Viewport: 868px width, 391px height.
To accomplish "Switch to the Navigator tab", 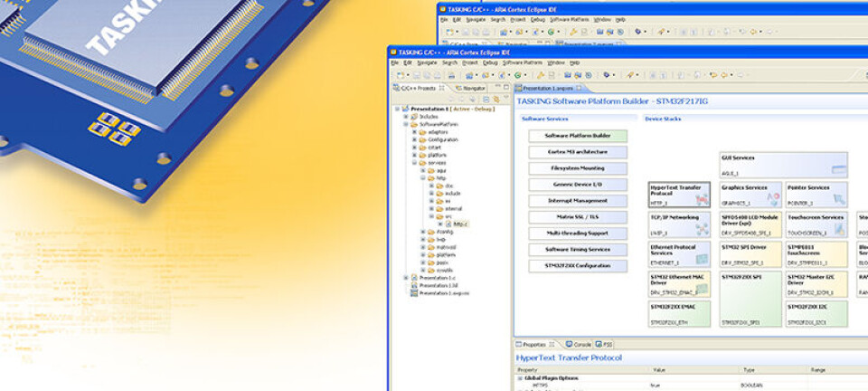I will click(470, 88).
